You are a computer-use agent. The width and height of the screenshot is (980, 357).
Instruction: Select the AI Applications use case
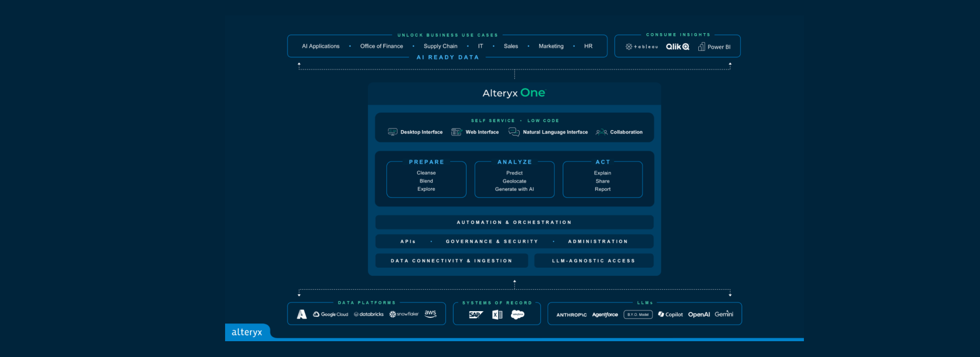(321, 46)
